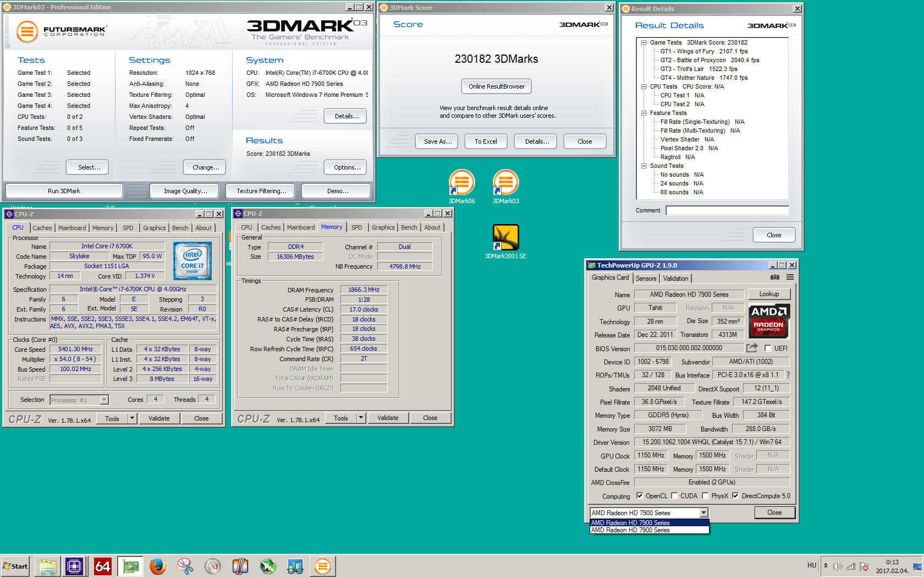Click the Comment input field
This screenshot has width=924, height=578.
(727, 210)
